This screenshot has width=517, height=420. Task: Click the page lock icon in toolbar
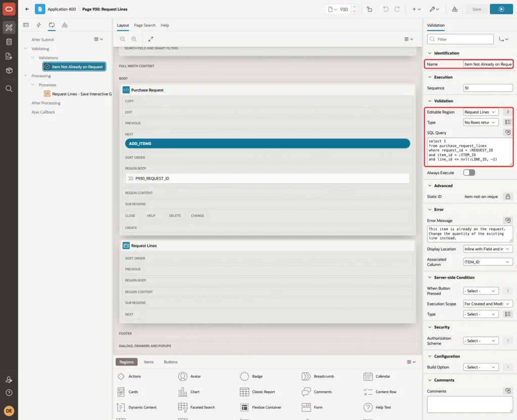[369, 9]
